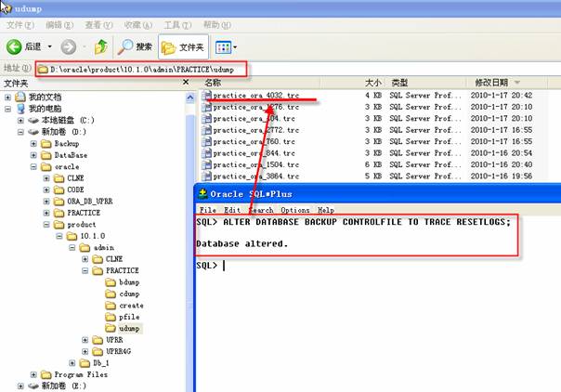Close the Folders pane with X
561x392 pixels.
tap(186, 83)
